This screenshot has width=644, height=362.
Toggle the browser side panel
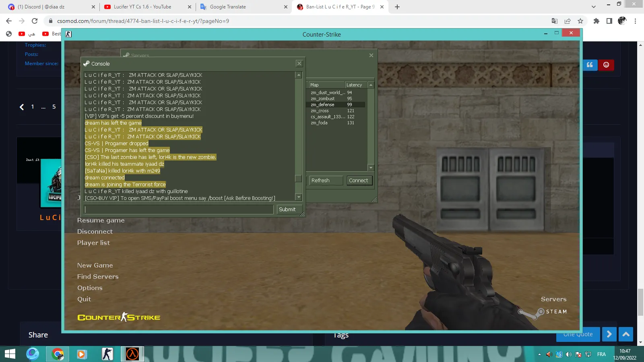point(609,21)
